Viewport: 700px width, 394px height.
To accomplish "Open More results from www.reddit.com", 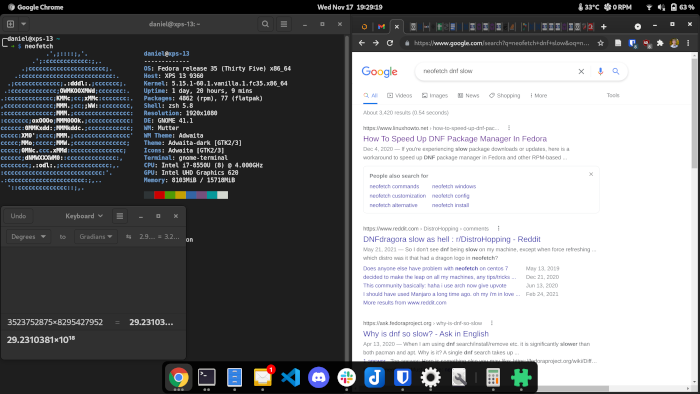I will click(404, 303).
